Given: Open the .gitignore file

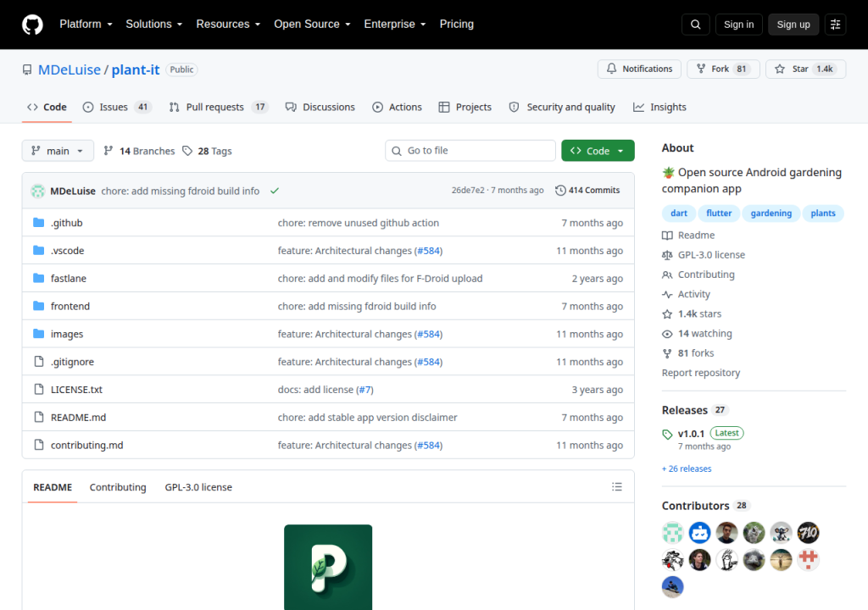Looking at the screenshot, I should point(73,362).
